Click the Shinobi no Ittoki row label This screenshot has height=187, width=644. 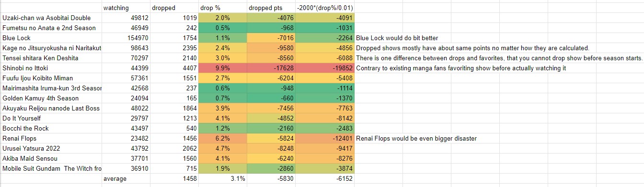click(x=51, y=68)
